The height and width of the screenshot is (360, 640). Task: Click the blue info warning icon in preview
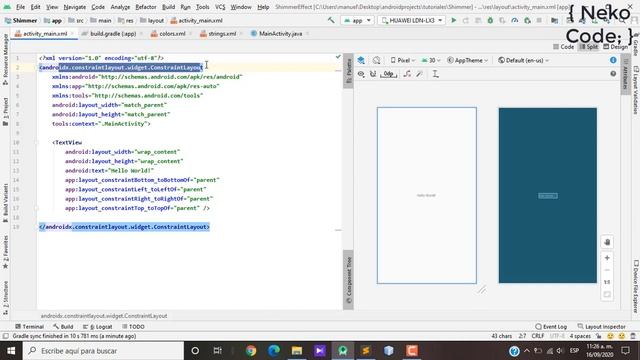(613, 60)
